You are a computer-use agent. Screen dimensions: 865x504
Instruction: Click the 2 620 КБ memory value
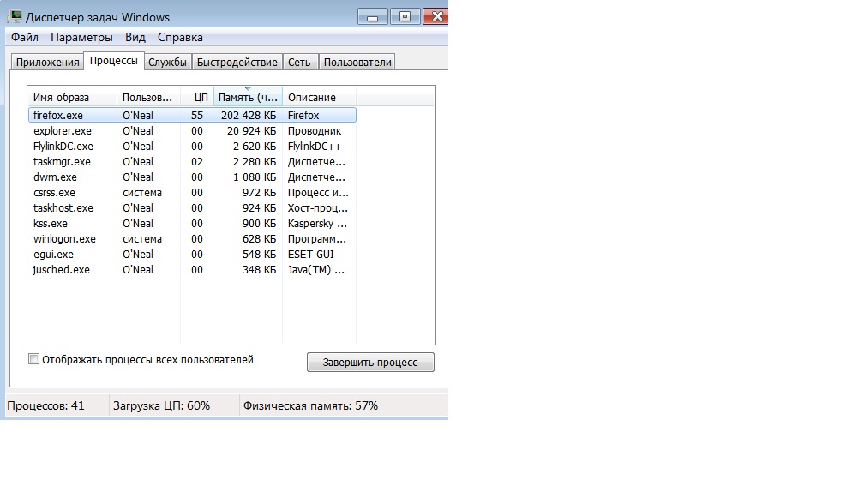(x=255, y=146)
